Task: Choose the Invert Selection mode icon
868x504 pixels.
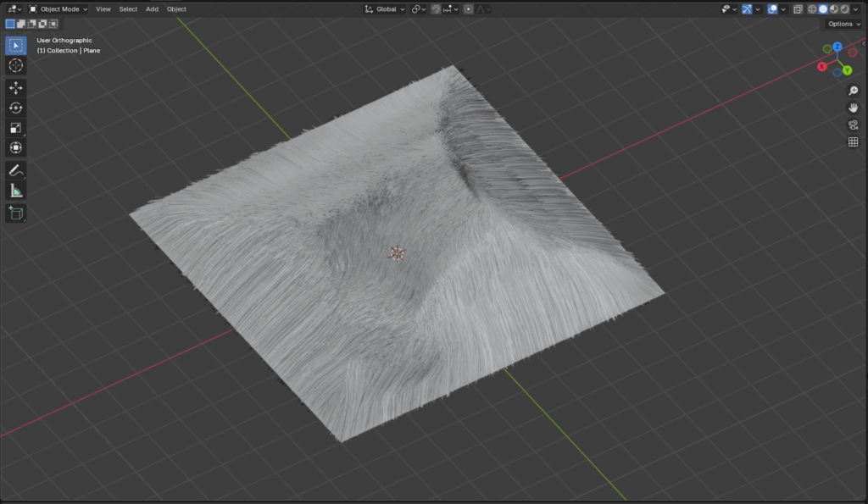Action: pos(42,24)
